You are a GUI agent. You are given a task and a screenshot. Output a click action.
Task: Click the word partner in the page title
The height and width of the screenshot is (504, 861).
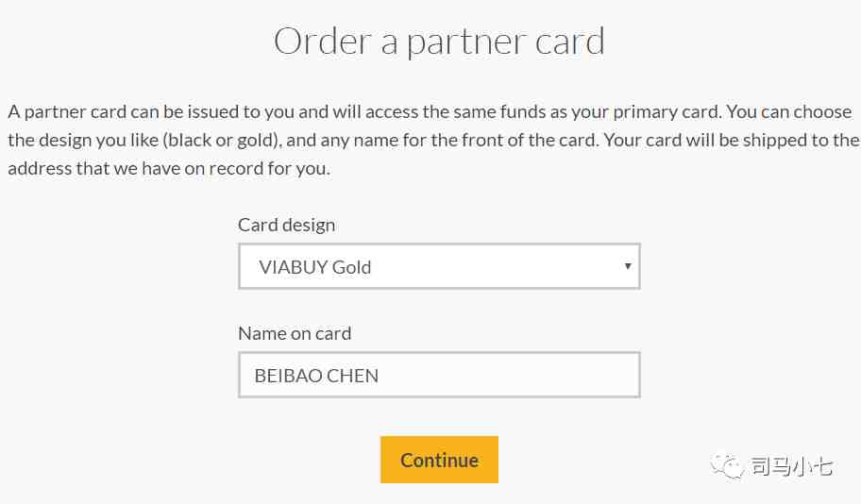tap(465, 44)
